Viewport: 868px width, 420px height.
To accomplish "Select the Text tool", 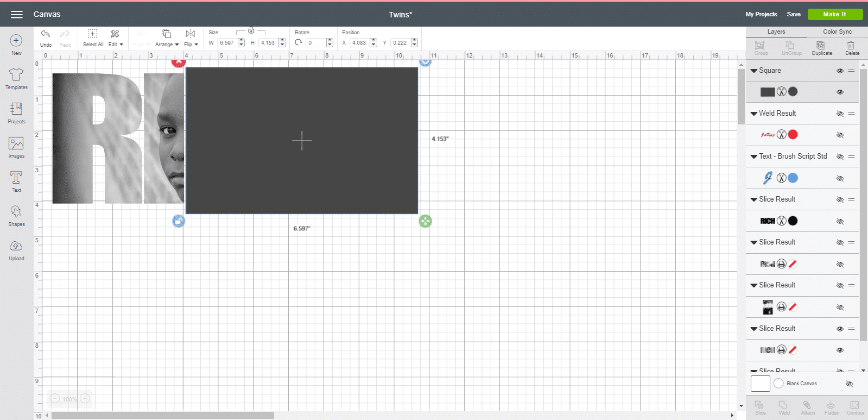I will (x=16, y=181).
